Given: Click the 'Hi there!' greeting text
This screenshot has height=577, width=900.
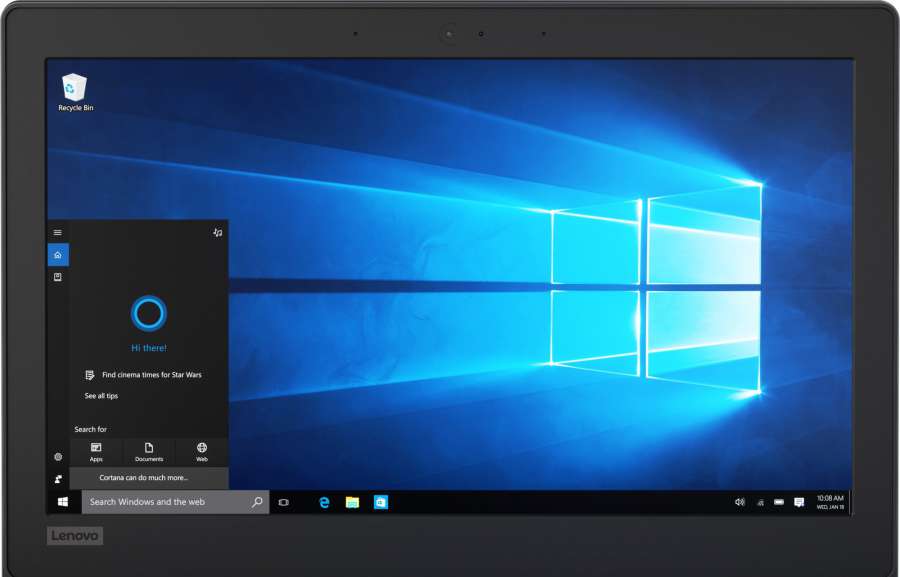Looking at the screenshot, I should pyautogui.click(x=149, y=348).
